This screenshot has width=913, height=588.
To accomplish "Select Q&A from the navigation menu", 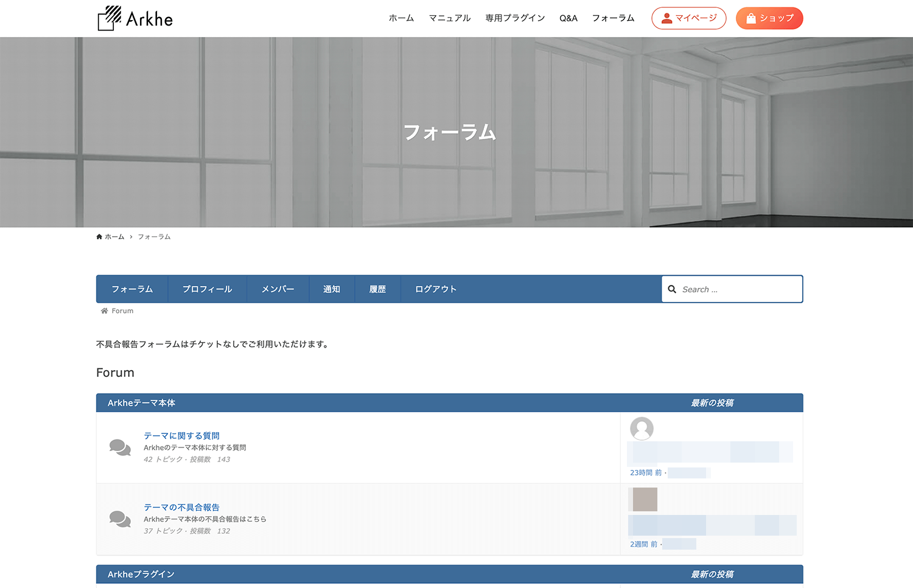I will (568, 18).
